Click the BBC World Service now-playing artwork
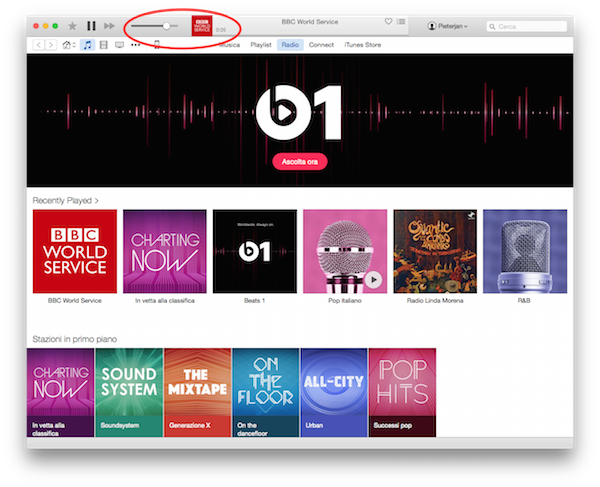This screenshot has height=487, width=600. 202,26
